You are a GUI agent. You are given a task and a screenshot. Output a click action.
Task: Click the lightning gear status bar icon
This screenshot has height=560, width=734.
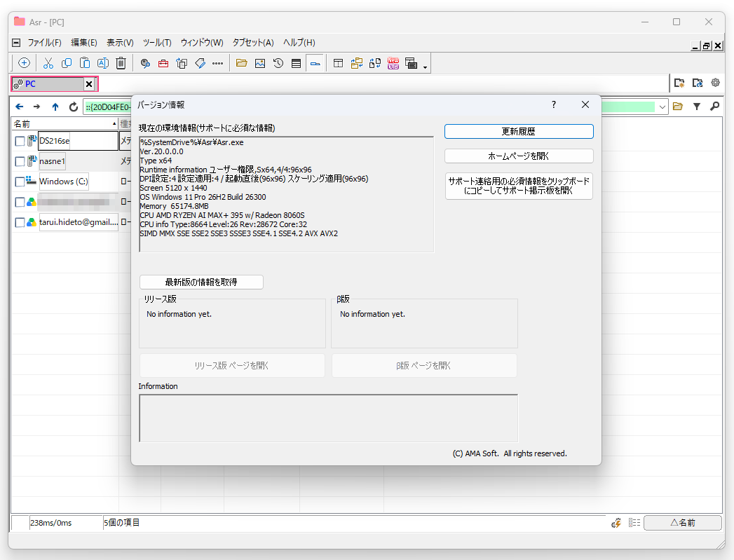(616, 523)
